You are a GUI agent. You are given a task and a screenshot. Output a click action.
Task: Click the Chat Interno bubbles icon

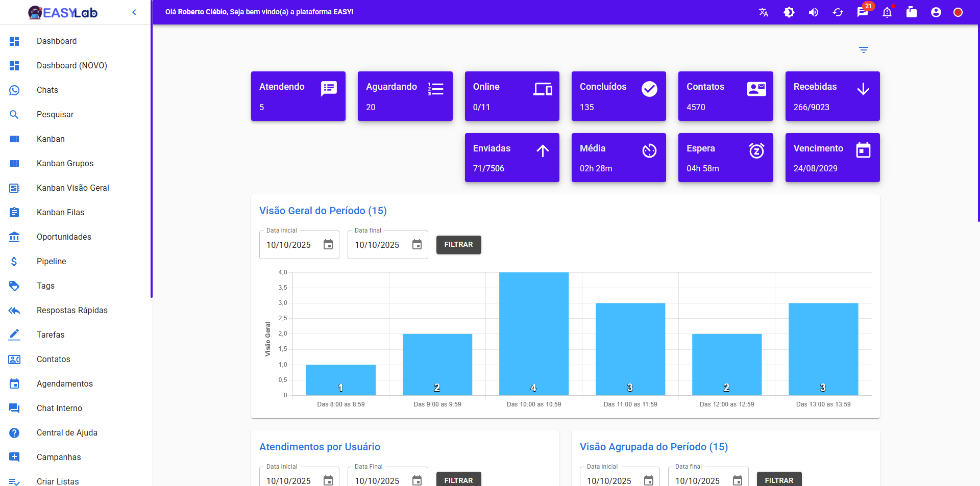click(14, 408)
